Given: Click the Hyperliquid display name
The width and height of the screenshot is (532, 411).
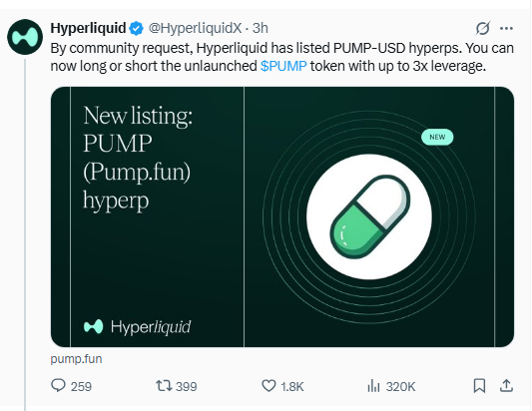Looking at the screenshot, I should (88, 28).
